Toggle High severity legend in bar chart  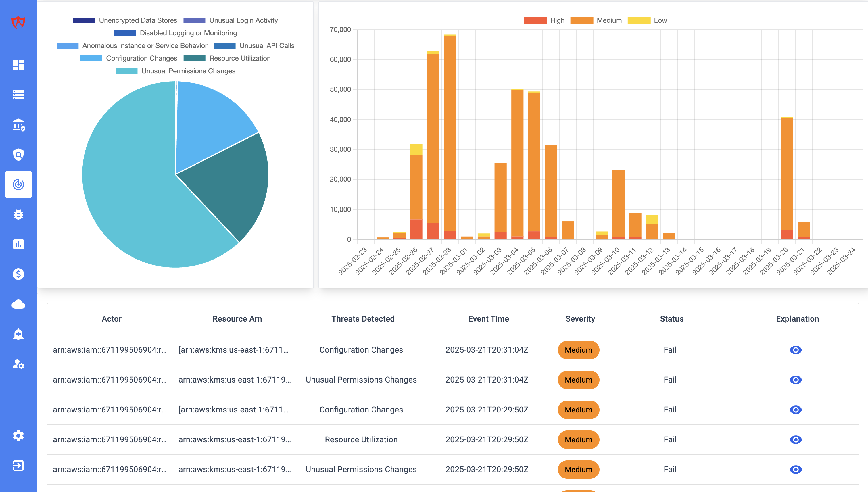[x=544, y=20]
